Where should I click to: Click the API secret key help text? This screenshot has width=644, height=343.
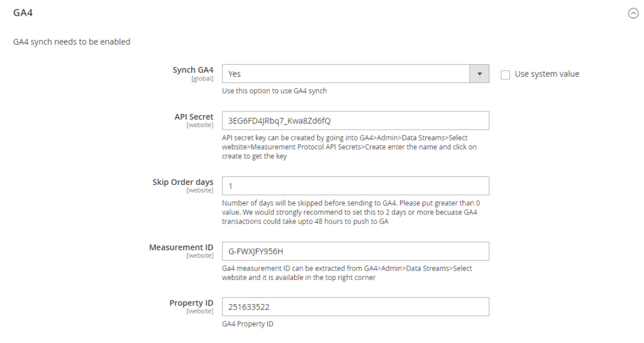coord(349,147)
